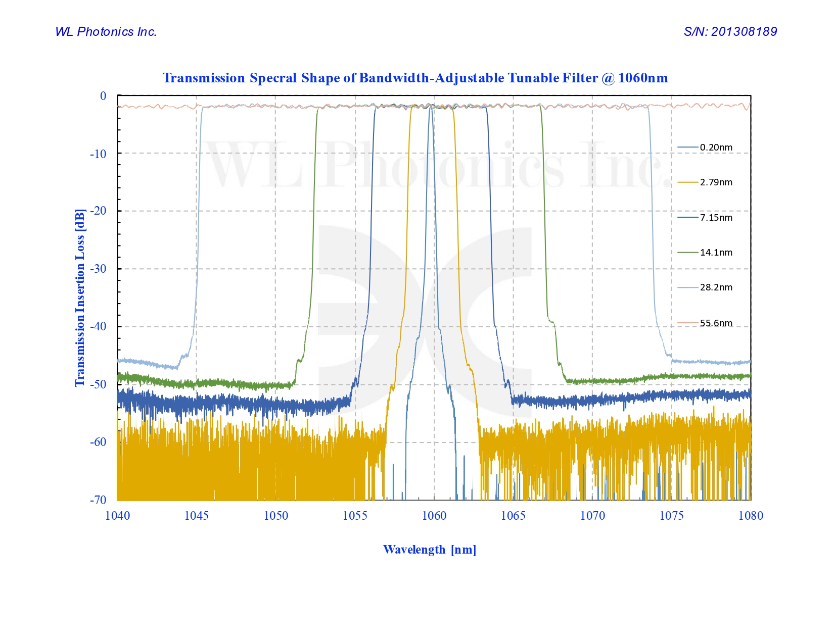Toggle visibility of the 14.1nm series
Screen dimensions: 834x644
(714, 253)
